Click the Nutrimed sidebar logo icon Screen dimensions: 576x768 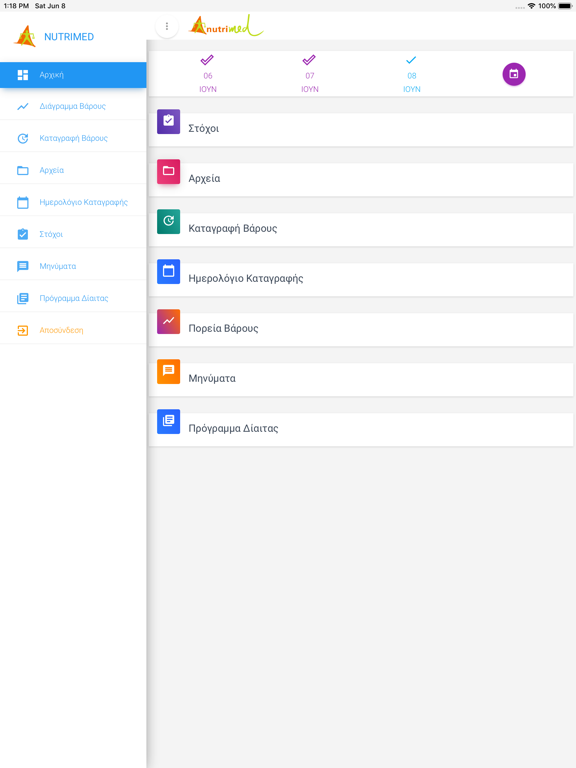pos(25,36)
